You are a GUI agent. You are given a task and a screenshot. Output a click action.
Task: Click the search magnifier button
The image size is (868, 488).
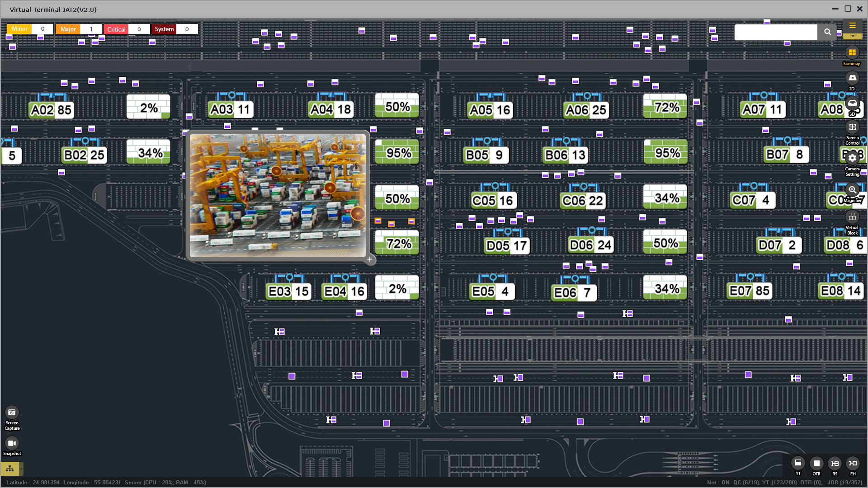tap(827, 32)
